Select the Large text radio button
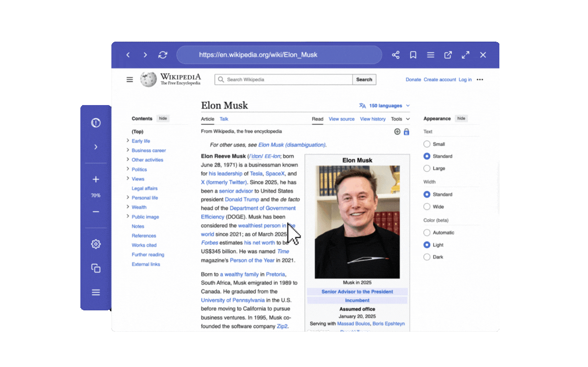Image resolution: width=588 pixels, height=367 pixels. [427, 168]
